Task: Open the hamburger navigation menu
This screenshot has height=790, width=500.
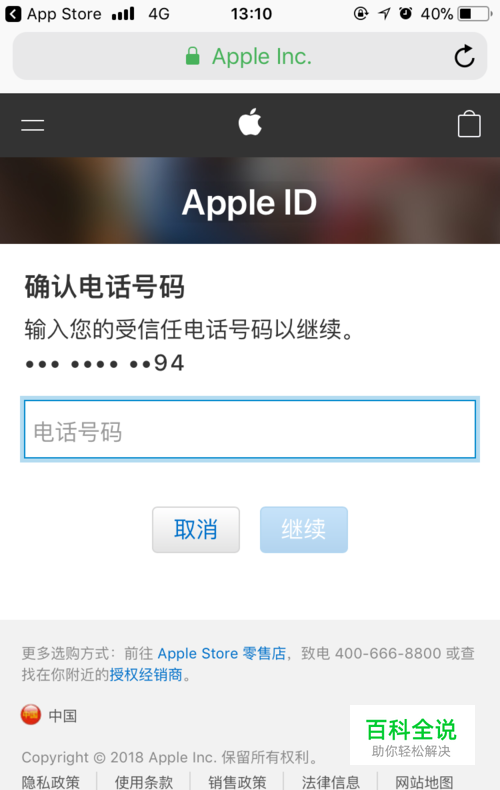Action: (33, 125)
